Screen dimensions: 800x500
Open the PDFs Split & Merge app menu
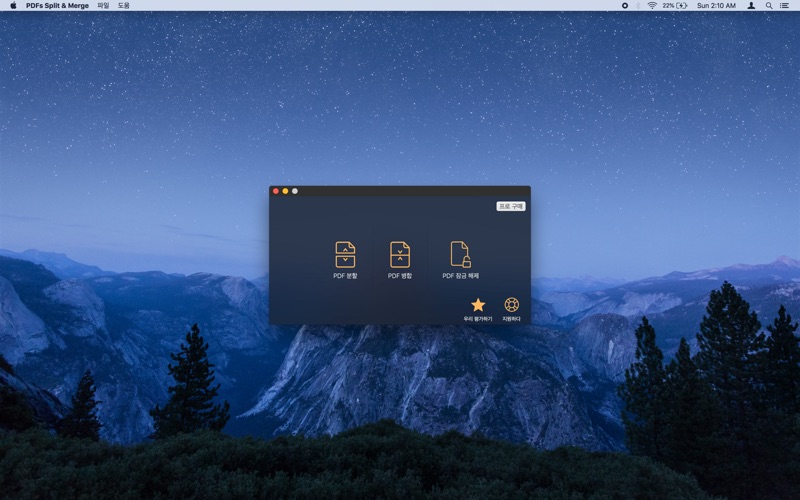click(57, 6)
